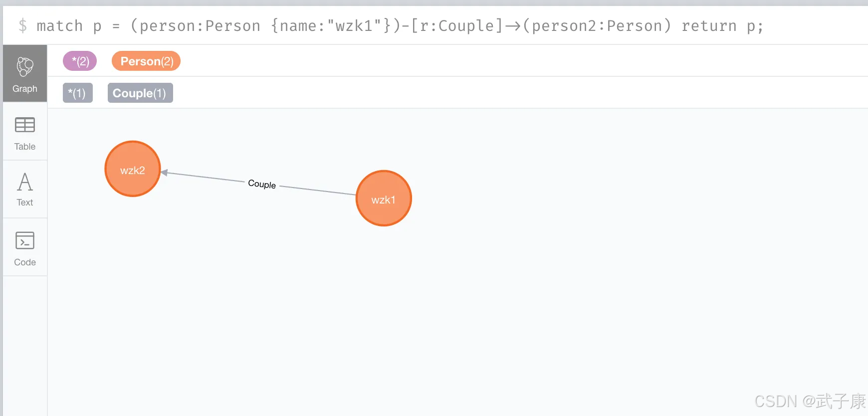Viewport: 868px width, 416px height.
Task: Select the wzk1 Person node
Action: tap(383, 198)
